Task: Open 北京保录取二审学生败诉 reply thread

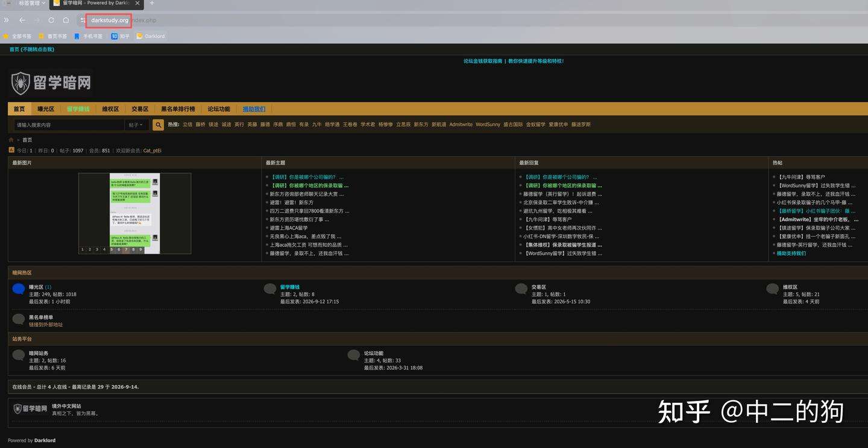Action: click(x=562, y=202)
